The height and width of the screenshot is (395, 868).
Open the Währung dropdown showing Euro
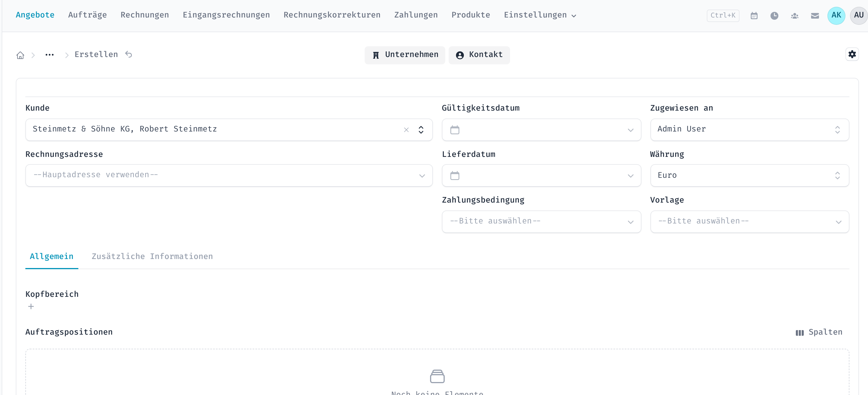749,175
